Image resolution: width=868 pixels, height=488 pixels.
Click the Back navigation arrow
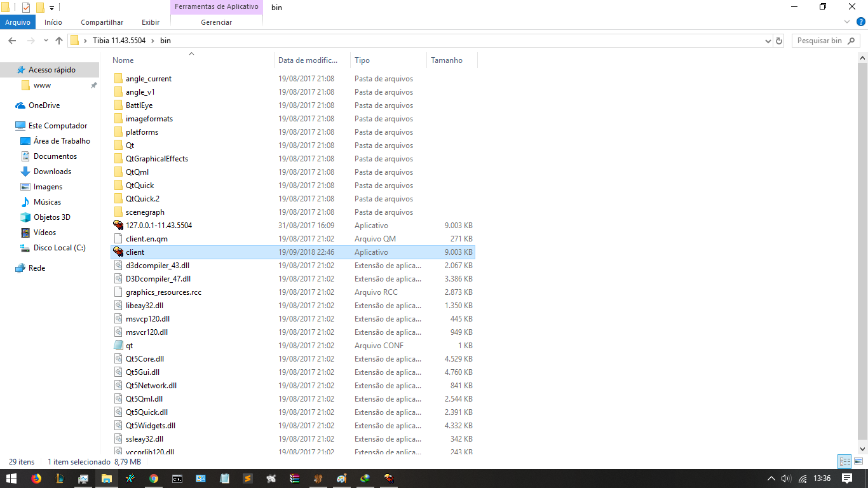12,41
